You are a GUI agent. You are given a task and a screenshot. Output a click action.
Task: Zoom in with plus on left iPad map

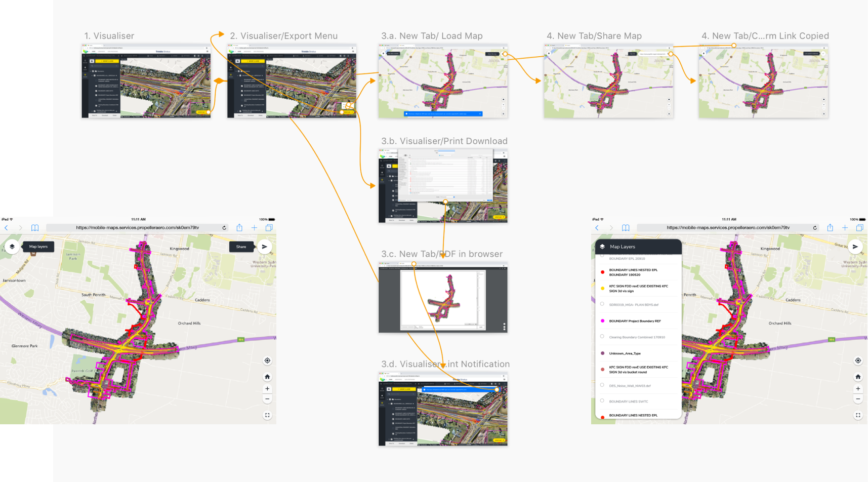(x=267, y=389)
